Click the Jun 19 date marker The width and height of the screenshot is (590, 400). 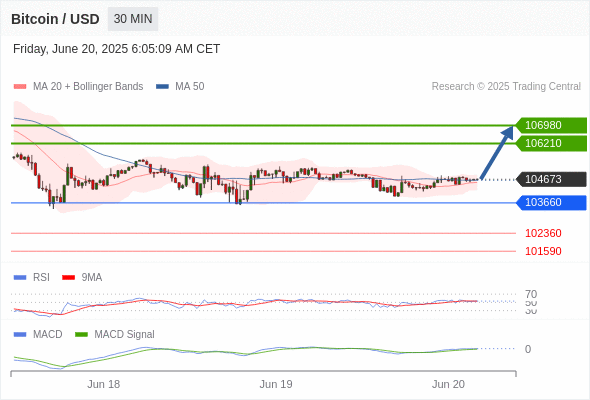[276, 384]
